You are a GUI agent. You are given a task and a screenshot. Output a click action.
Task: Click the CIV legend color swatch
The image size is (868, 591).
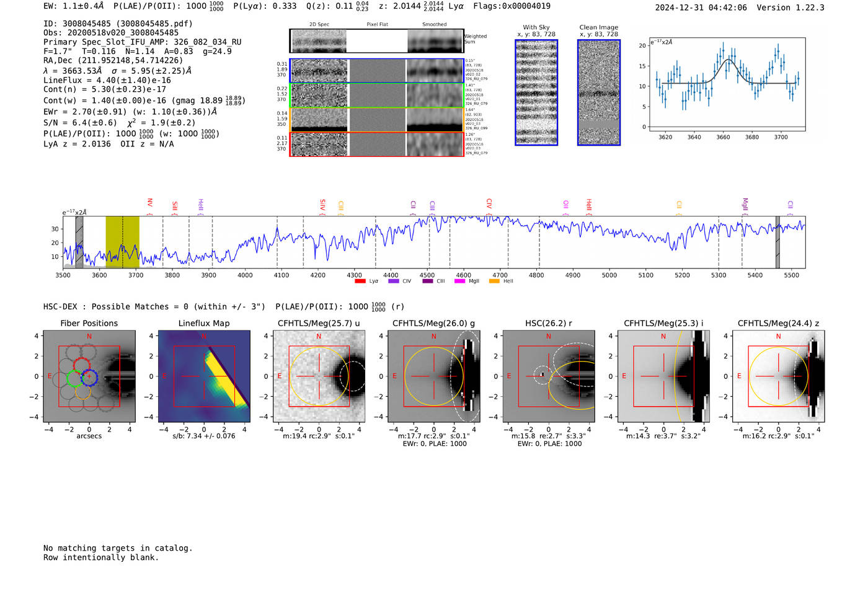(x=394, y=281)
